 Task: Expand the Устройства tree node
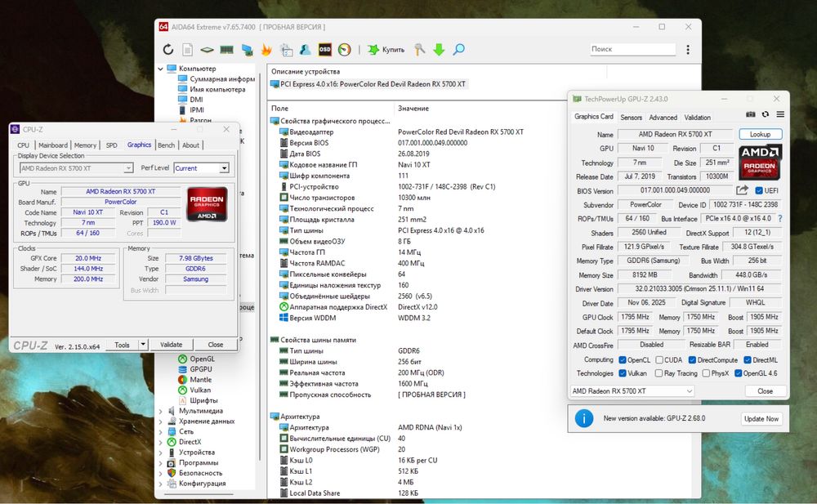click(x=160, y=453)
